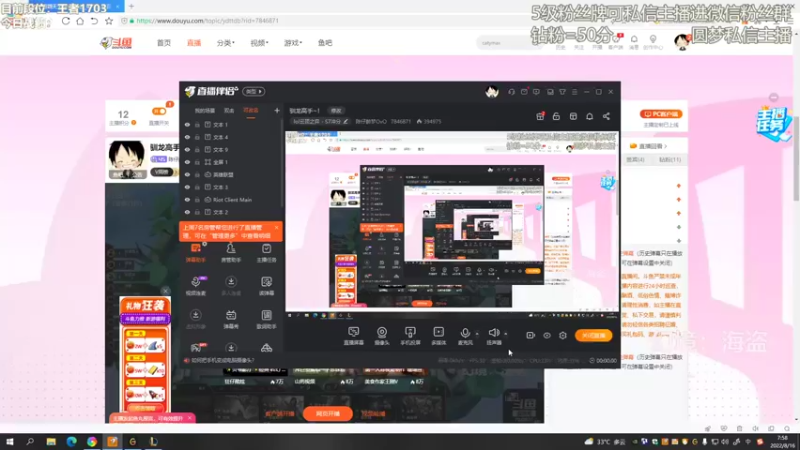Open 弹幕秀 tool
The width and height of the screenshot is (800, 450).
(231, 319)
